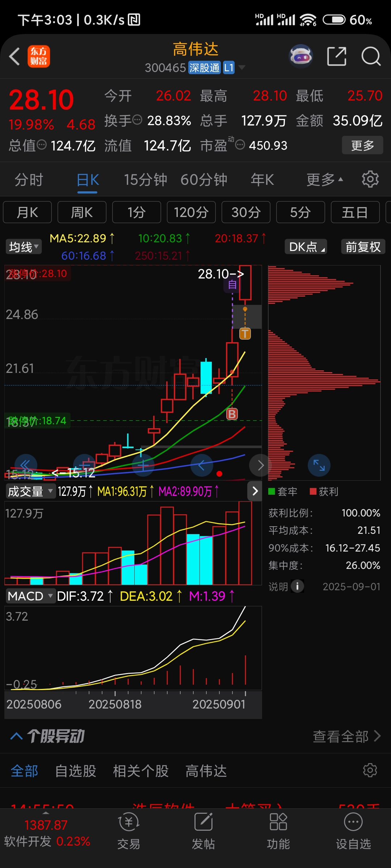
Task: Tap the current price 28.10
Action: 41,100
